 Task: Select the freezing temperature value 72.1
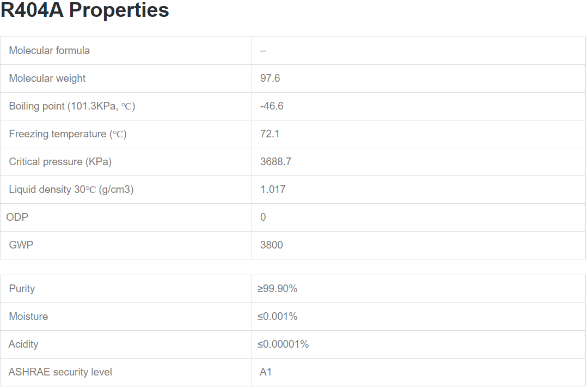[270, 134]
